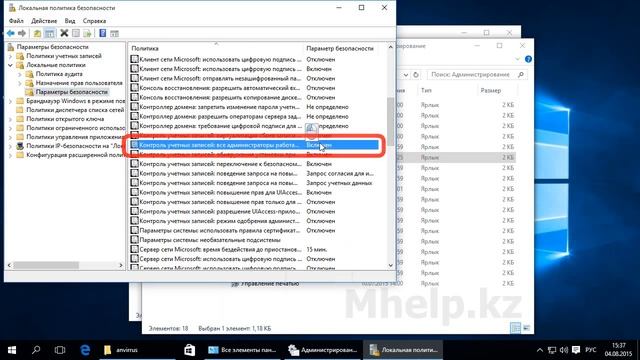Click the 'Тип' column header in Explorer
This screenshot has width=640, height=360.
(x=426, y=90)
